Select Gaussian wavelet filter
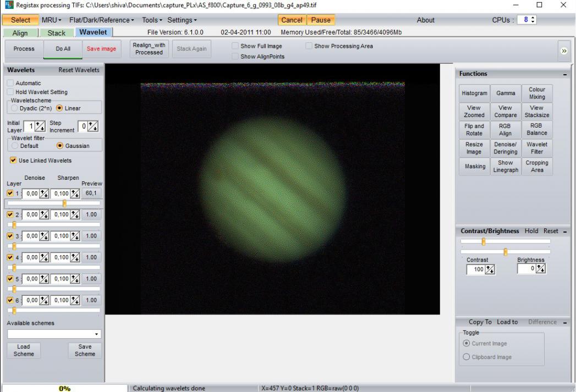Viewport: 576px width, 392px height. pyautogui.click(x=59, y=146)
